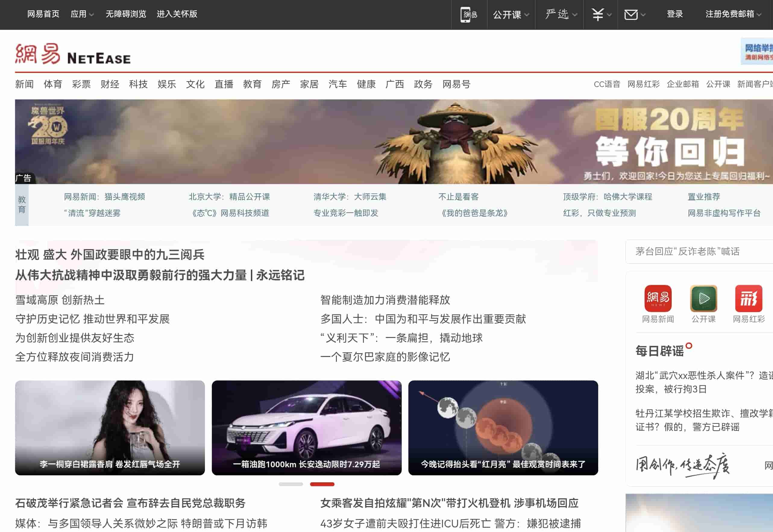Switch carousel to first slide indicator
This screenshot has width=773, height=532.
[x=291, y=484]
